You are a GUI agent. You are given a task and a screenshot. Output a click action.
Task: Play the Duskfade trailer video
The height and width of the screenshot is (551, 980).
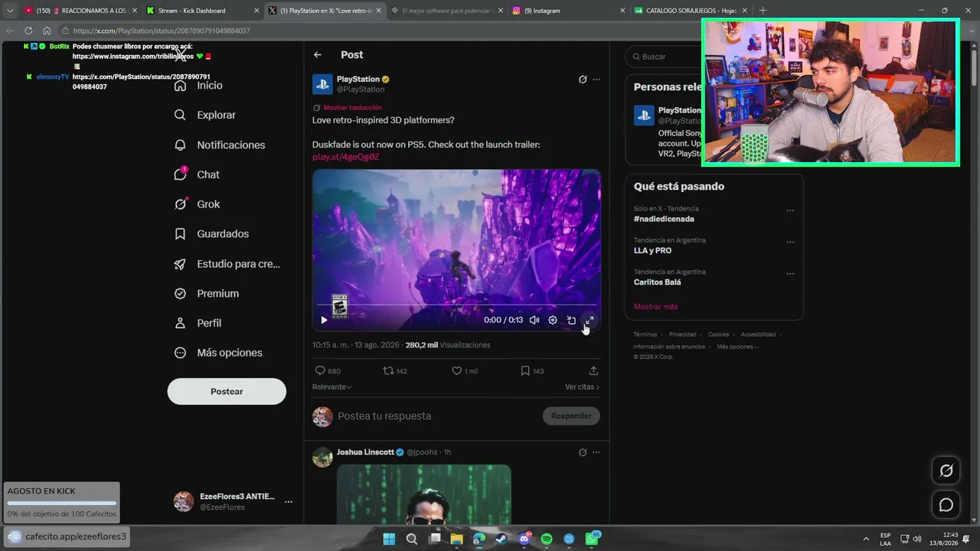(x=324, y=320)
